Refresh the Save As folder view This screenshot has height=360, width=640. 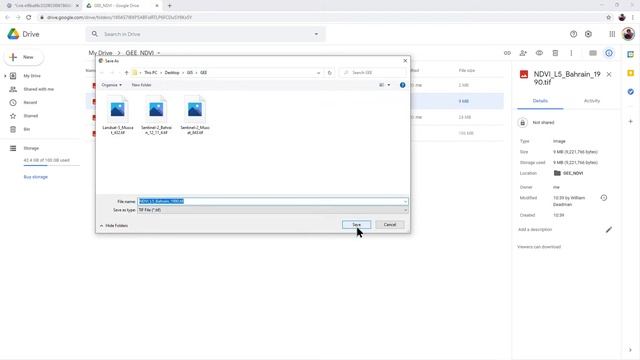(x=330, y=73)
